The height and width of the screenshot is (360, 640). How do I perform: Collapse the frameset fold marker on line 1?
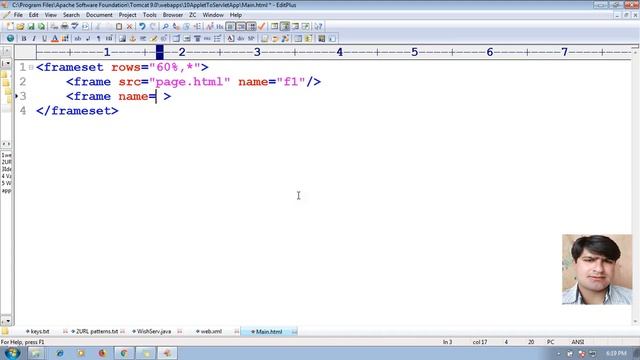(x=31, y=67)
